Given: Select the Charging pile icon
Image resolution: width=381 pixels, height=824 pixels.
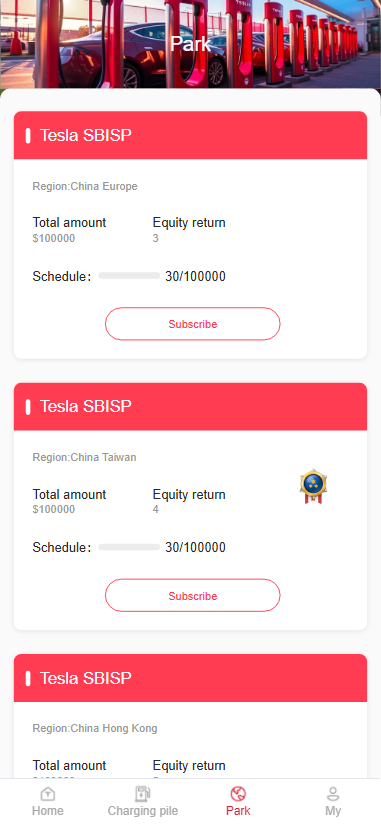Looking at the screenshot, I should pyautogui.click(x=142, y=794).
